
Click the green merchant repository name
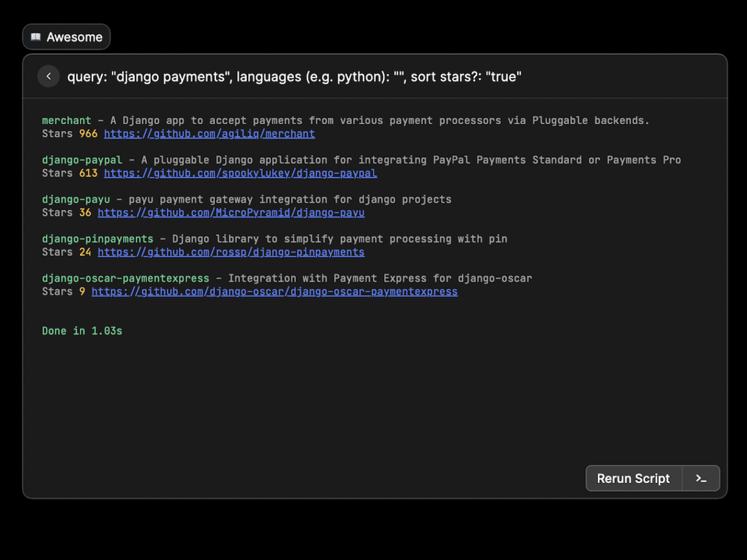[66, 120]
